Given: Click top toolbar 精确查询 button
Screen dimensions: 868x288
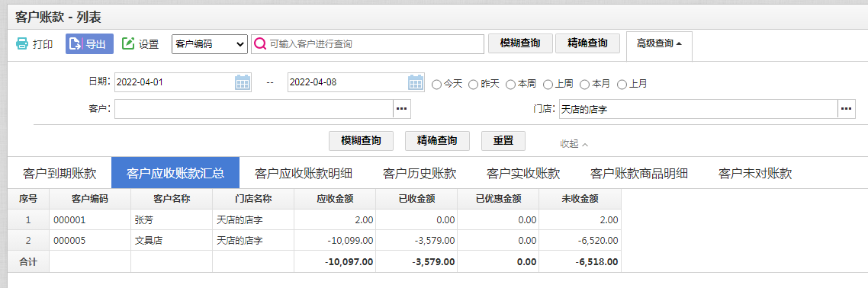Looking at the screenshot, I should click(x=587, y=43).
